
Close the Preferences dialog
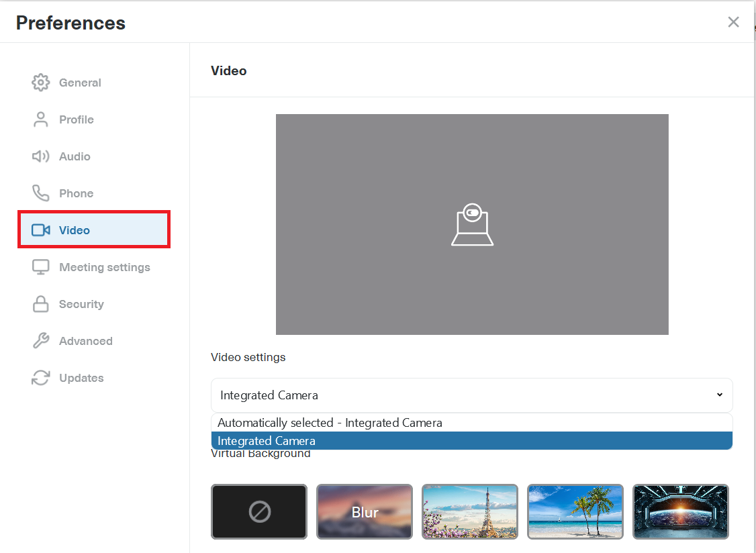click(x=733, y=22)
